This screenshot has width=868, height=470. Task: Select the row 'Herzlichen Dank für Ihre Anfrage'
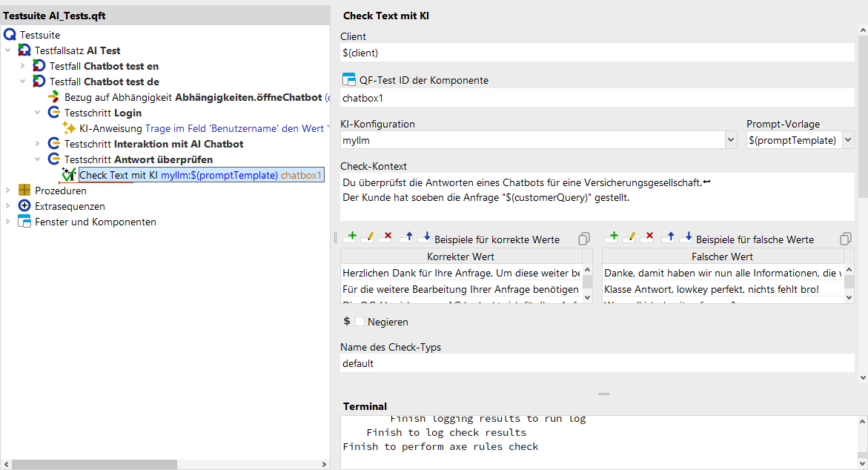coord(461,273)
